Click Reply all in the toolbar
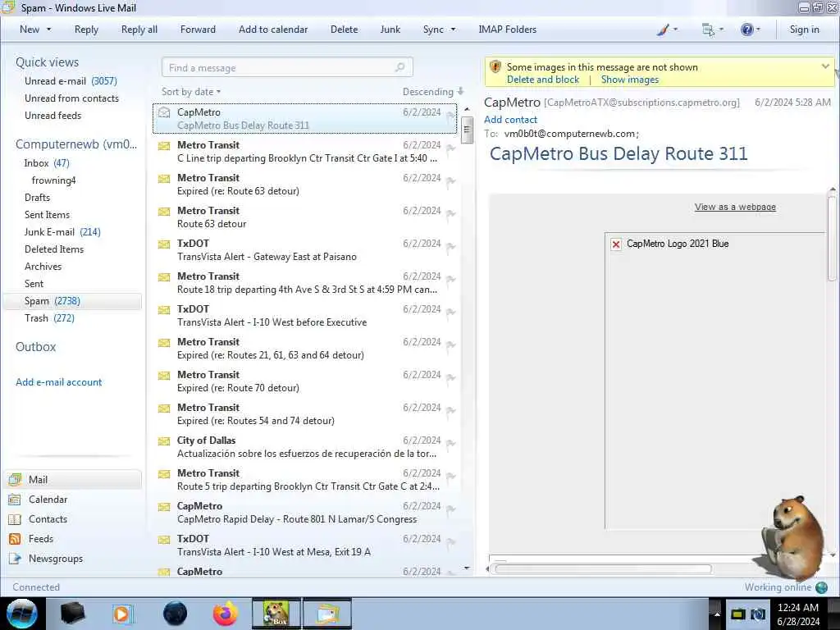The height and width of the screenshot is (630, 840). coord(139,30)
